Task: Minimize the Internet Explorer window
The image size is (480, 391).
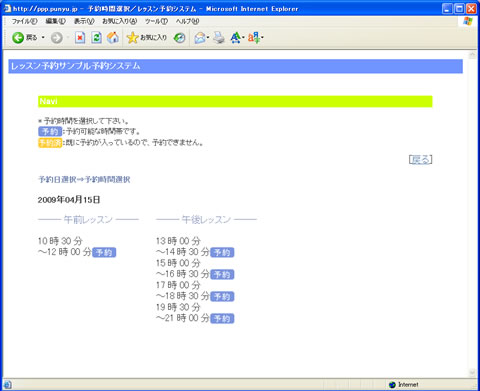Action: [447, 8]
